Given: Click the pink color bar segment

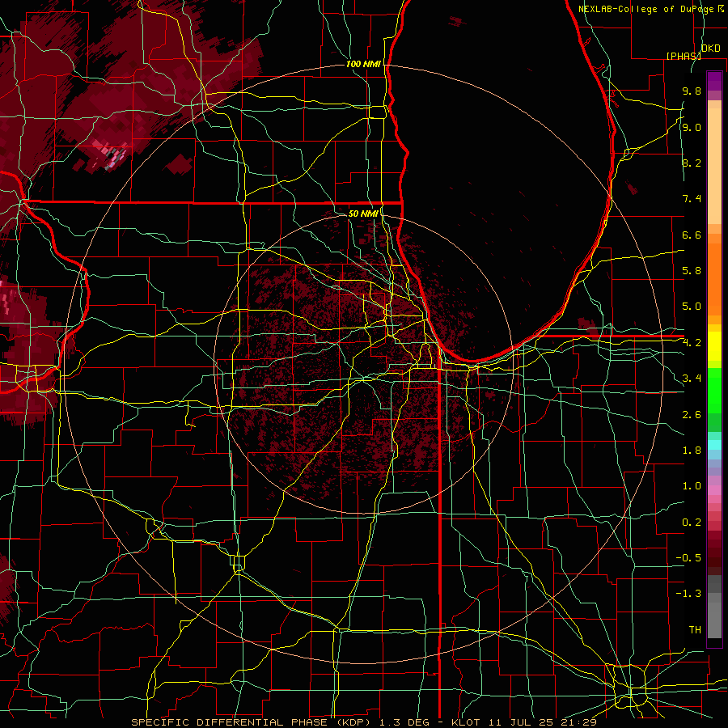Looking at the screenshot, I should click(x=714, y=490).
